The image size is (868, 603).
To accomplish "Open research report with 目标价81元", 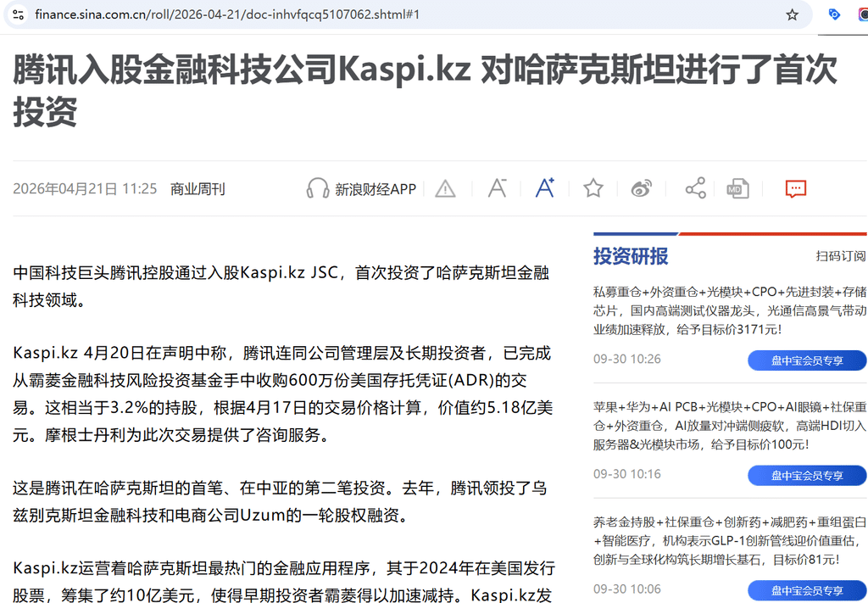I will coord(730,541).
